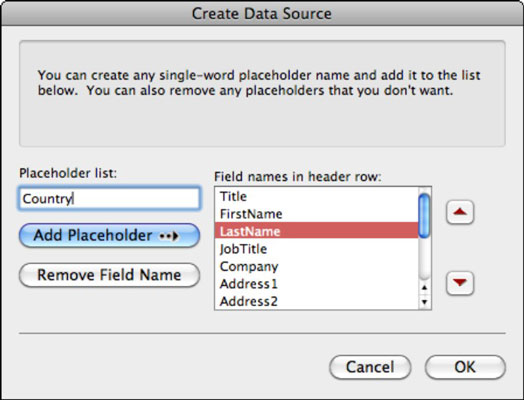
Task: Select Title in the field names list
Action: (x=316, y=196)
